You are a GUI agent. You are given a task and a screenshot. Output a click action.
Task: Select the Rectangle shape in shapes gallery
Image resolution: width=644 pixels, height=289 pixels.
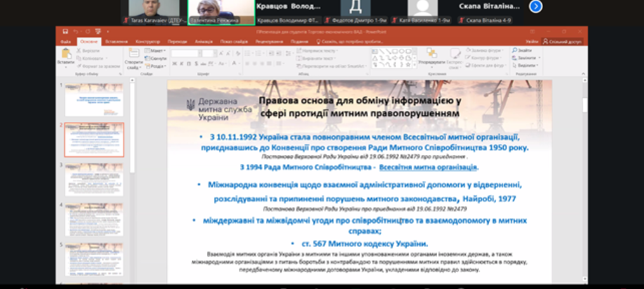[x=395, y=51]
